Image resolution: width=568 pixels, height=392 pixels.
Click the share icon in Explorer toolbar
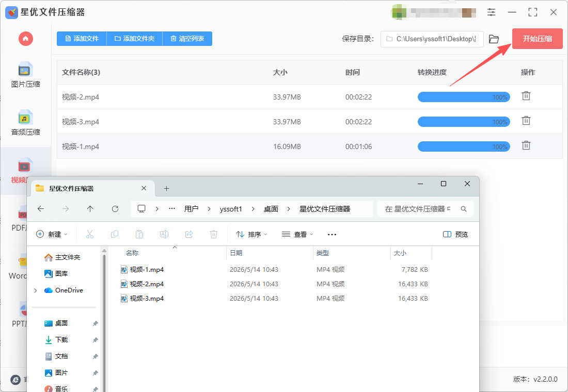(188, 234)
